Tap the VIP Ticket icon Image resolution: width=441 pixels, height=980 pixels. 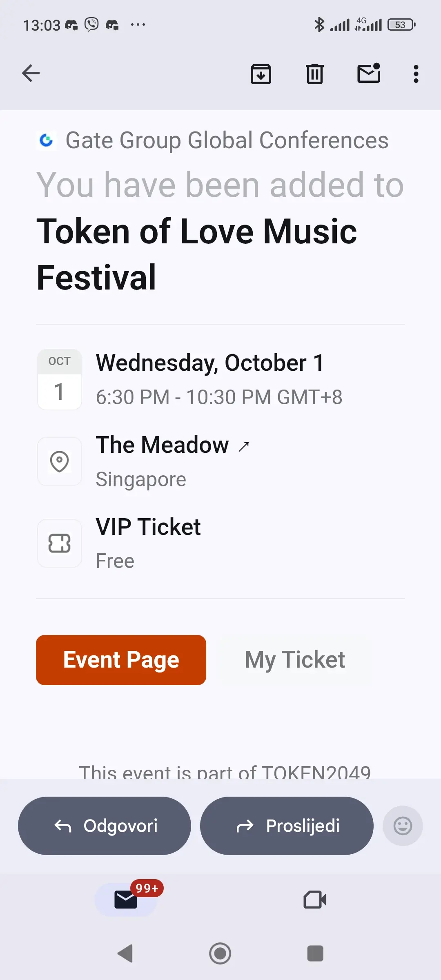[60, 543]
